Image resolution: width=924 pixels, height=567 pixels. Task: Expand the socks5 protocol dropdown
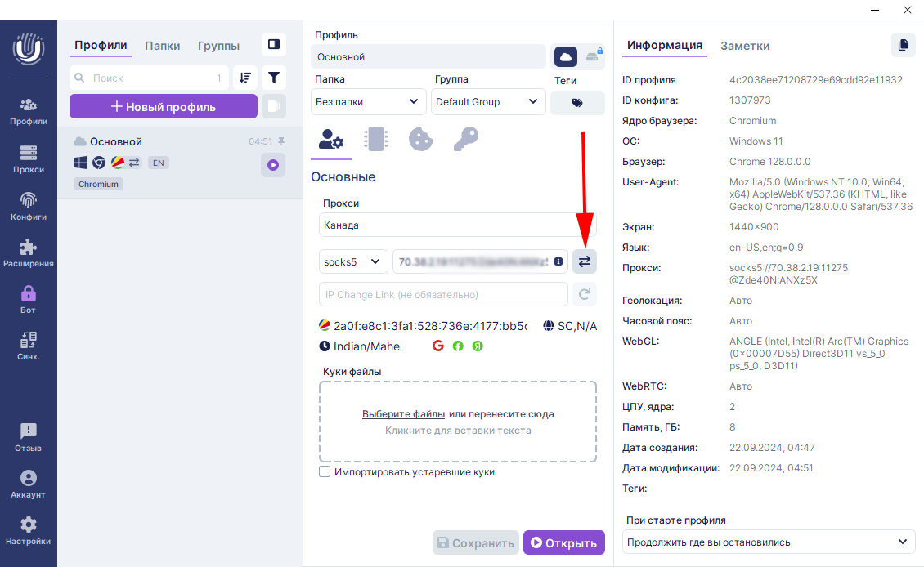353,261
